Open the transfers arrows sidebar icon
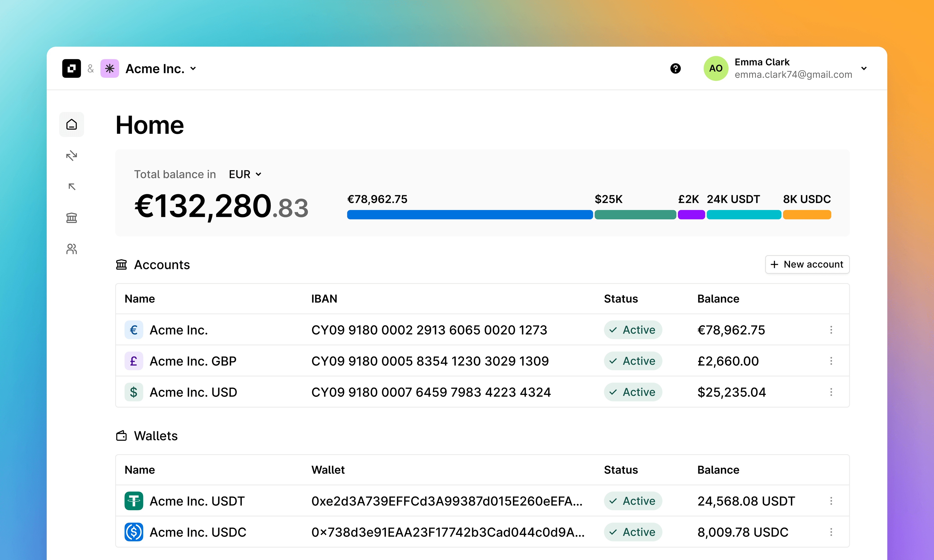This screenshot has width=934, height=560. (x=71, y=156)
